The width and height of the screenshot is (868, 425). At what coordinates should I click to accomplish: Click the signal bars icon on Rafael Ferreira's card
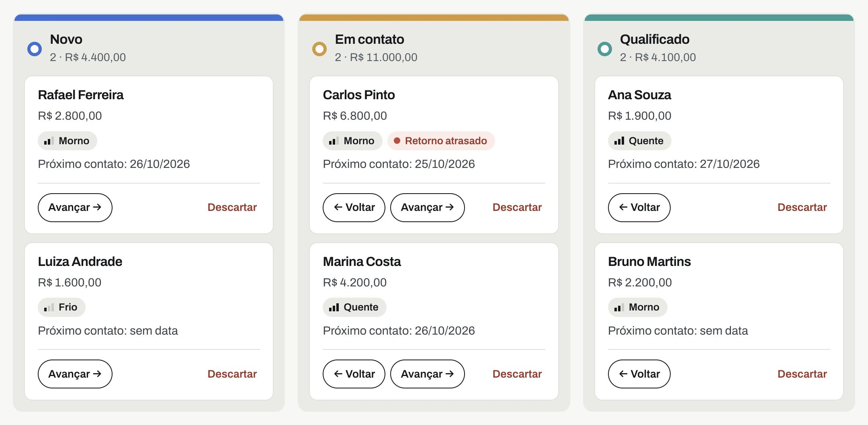[x=49, y=141]
